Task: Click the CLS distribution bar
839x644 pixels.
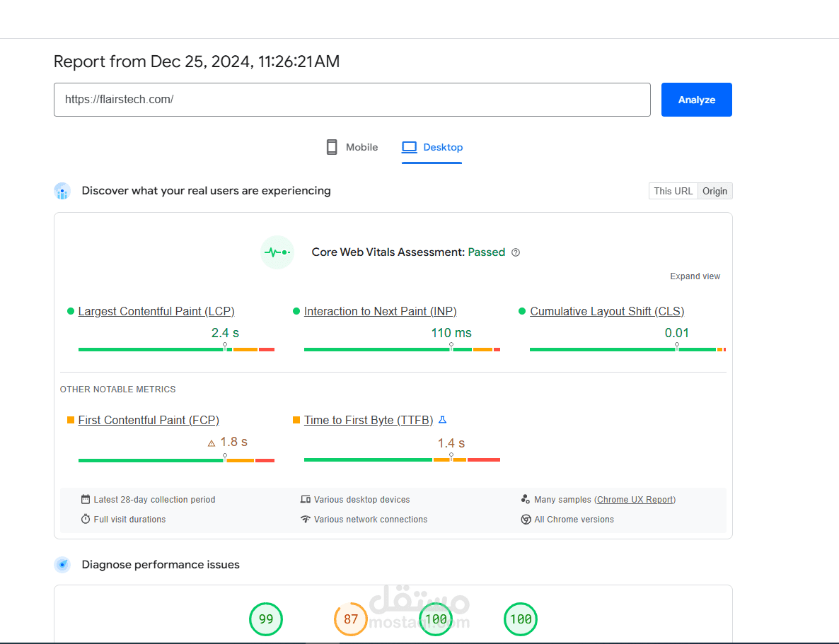Action: tap(627, 349)
